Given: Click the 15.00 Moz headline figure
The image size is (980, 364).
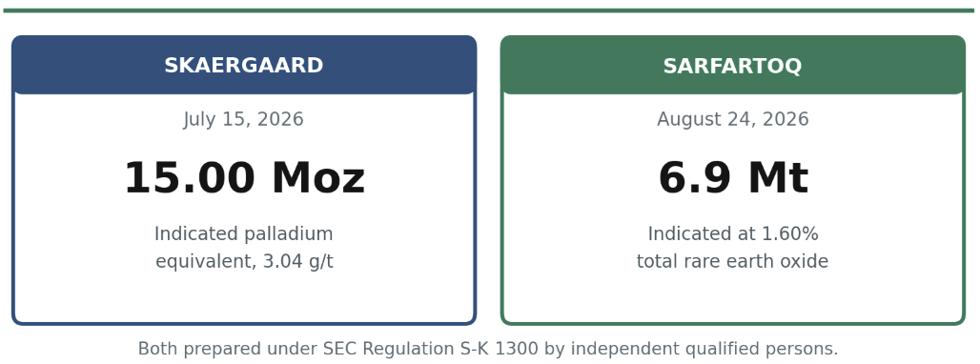Looking at the screenshot, I should (244, 178).
